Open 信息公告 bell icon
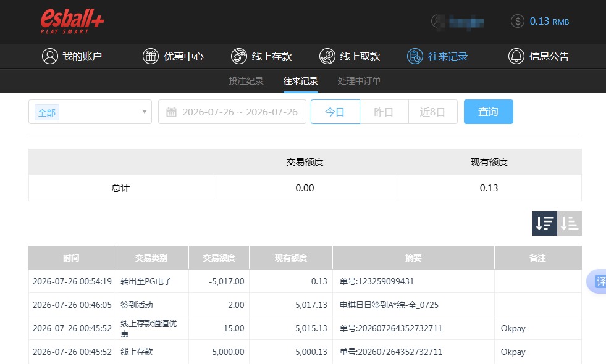The height and width of the screenshot is (364, 606). point(516,56)
